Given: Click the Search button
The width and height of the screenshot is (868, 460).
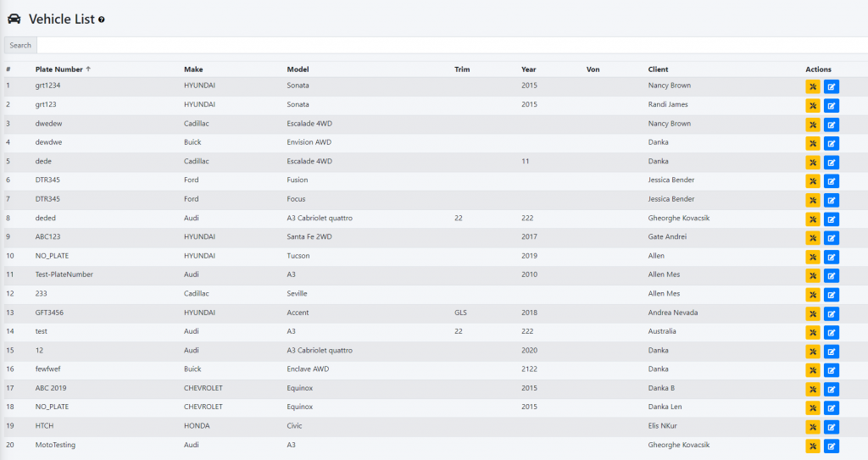Looking at the screenshot, I should (20, 46).
